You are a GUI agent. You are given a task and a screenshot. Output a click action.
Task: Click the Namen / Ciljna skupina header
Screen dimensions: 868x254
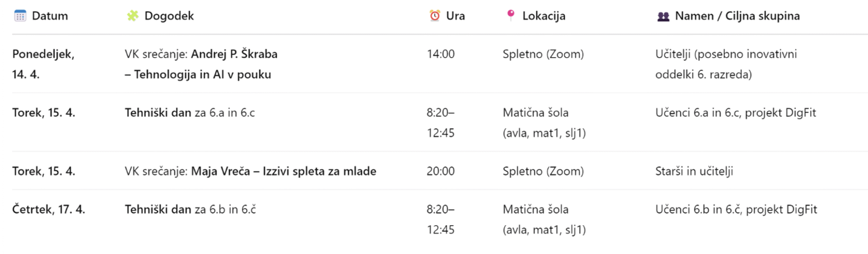[x=737, y=16]
